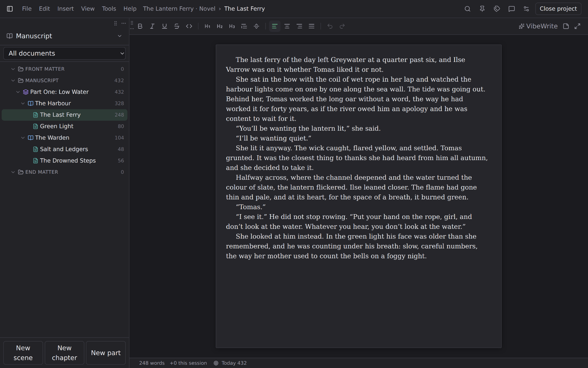This screenshot has height=368, width=588.
Task: Collapse The Warden chapter
Action: [x=23, y=138]
